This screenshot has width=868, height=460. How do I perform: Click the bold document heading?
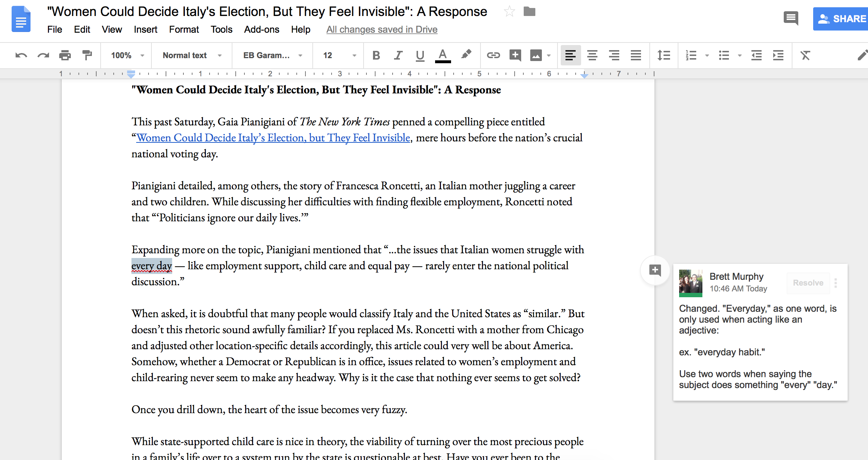pos(316,90)
